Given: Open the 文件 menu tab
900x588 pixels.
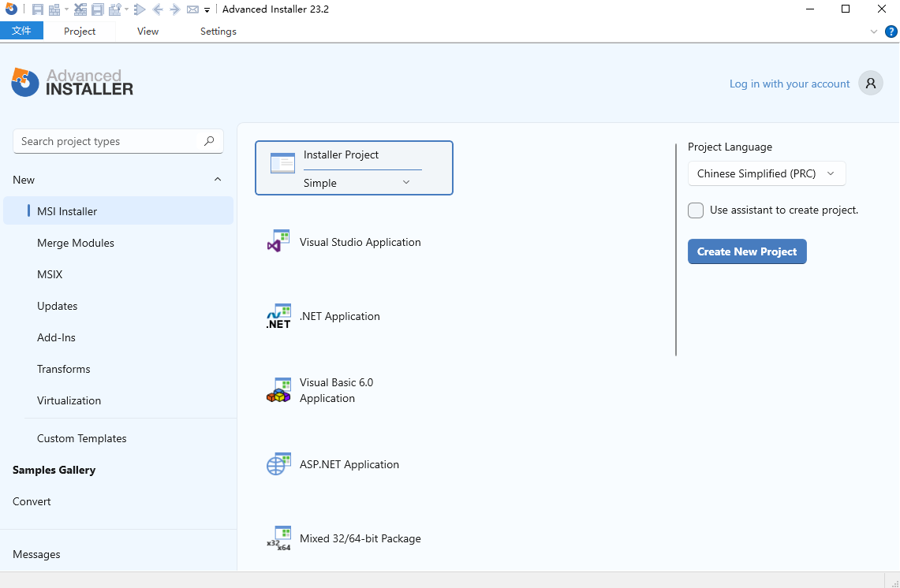Looking at the screenshot, I should (21, 31).
